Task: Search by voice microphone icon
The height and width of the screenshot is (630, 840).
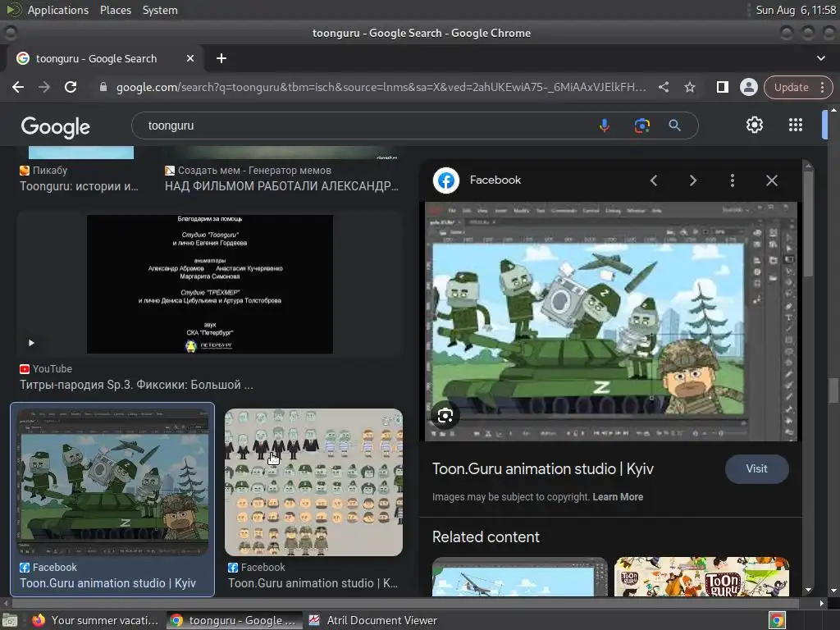Action: coord(605,126)
